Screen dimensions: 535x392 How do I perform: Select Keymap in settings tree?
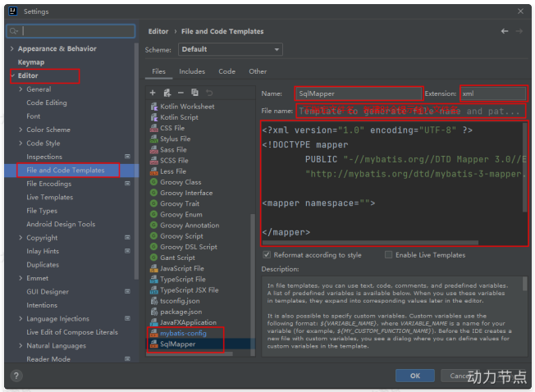[31, 62]
